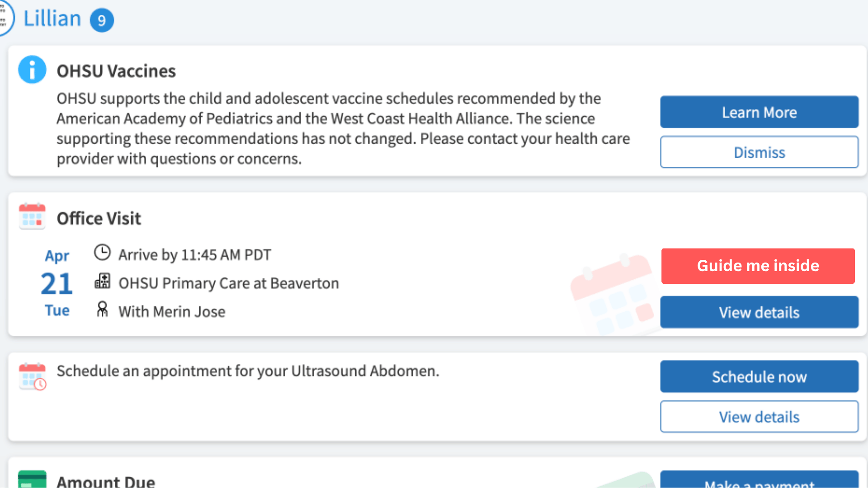This screenshot has height=488, width=868.
Task: Dismiss the OHSU Vaccines notification
Action: 759,152
